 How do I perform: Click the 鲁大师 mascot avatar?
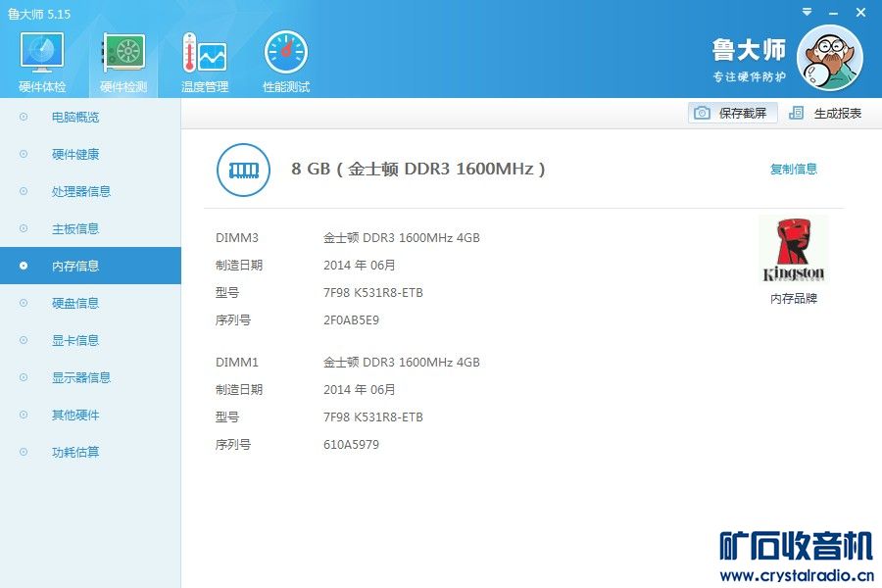point(830,58)
